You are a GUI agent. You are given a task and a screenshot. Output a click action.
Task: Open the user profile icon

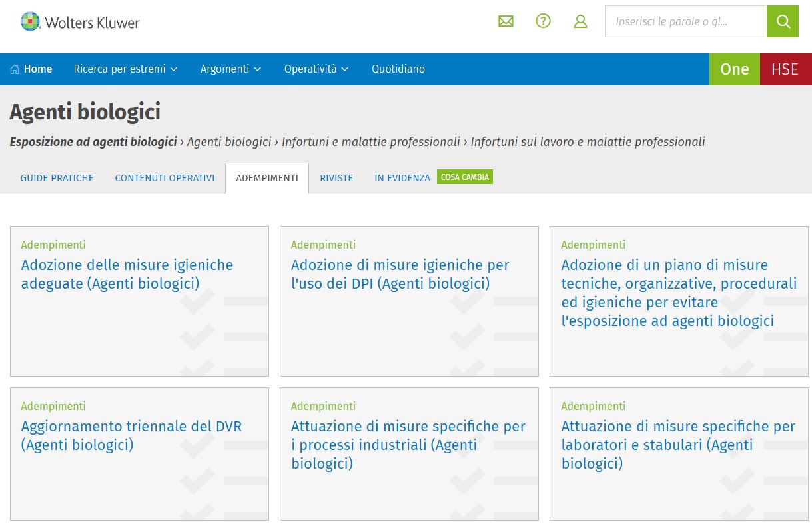coord(580,21)
